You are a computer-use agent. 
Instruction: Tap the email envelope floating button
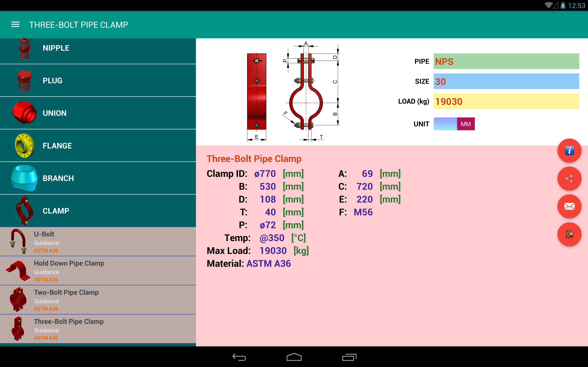pos(569,207)
